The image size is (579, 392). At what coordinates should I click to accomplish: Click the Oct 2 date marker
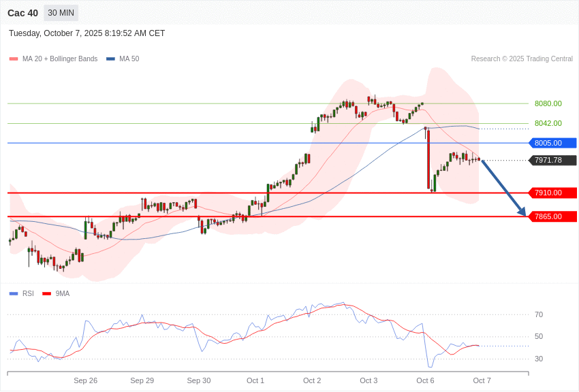coord(312,380)
